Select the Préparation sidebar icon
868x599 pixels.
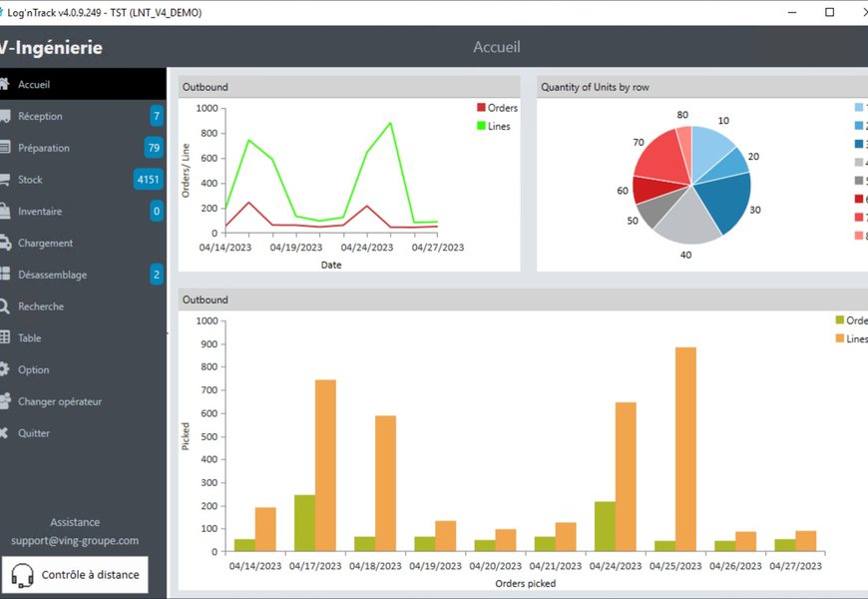click(x=5, y=148)
